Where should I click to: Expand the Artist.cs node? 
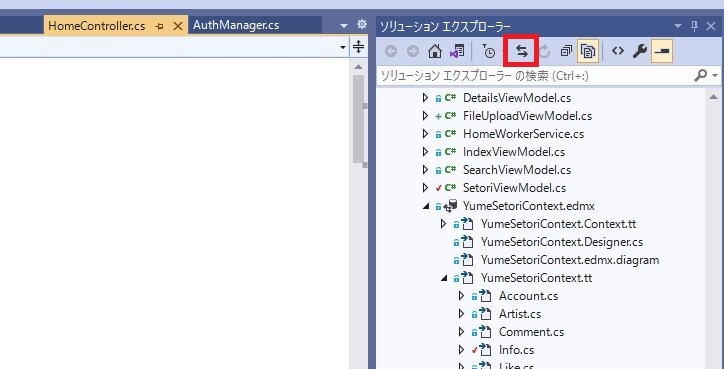461,314
